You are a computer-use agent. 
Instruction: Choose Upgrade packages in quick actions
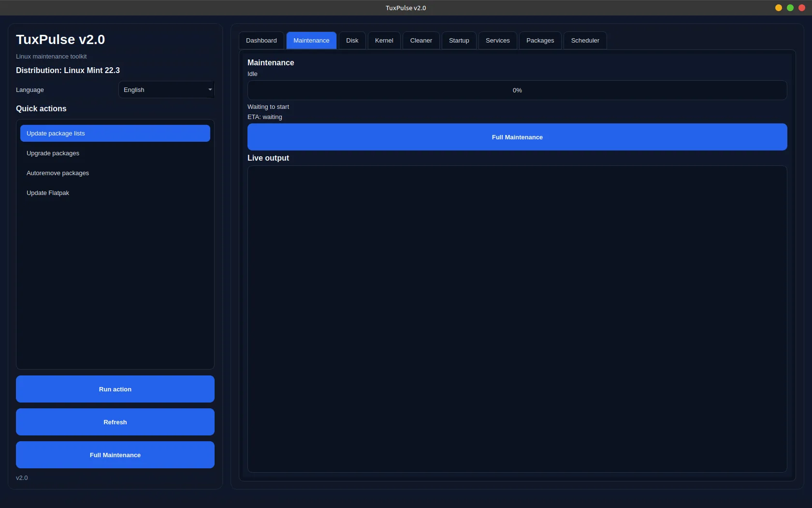(115, 153)
